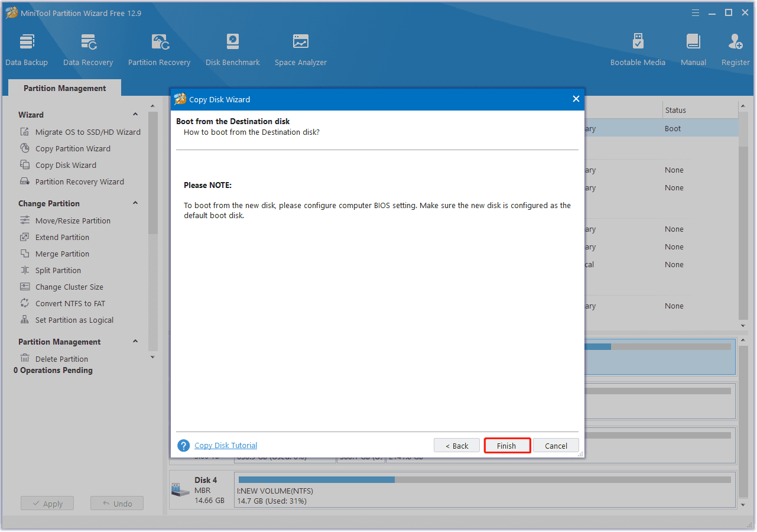The image size is (757, 532).
Task: Click the Move/Resize Partition icon
Action: coord(25,220)
